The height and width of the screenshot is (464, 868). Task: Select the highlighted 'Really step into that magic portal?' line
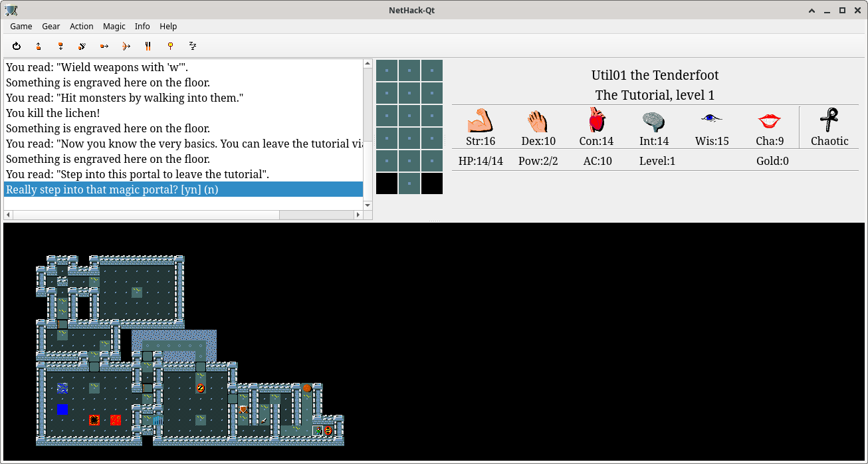point(183,190)
